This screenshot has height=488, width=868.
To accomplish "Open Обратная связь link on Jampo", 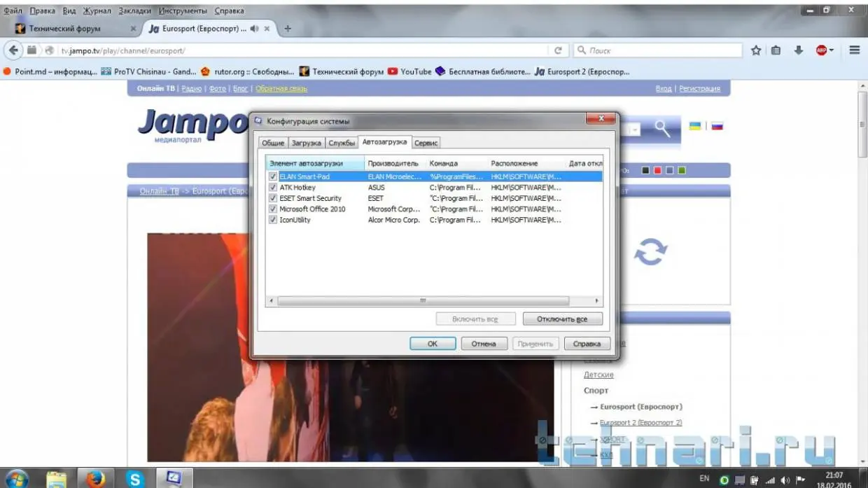I will tap(281, 89).
